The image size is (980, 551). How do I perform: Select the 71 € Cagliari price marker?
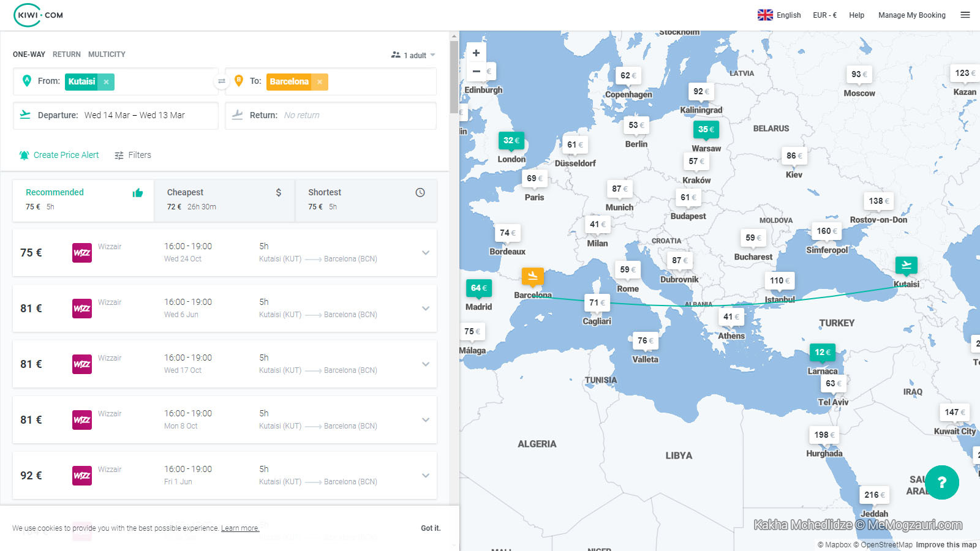point(597,303)
